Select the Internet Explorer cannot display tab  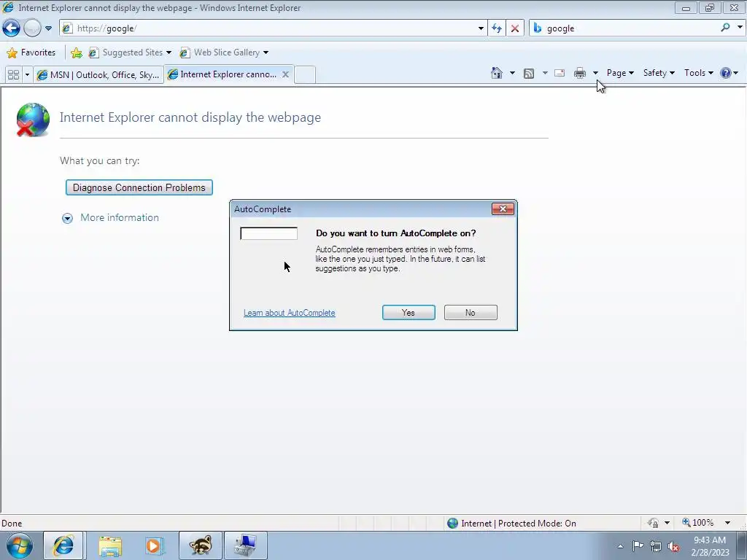pyautogui.click(x=223, y=74)
